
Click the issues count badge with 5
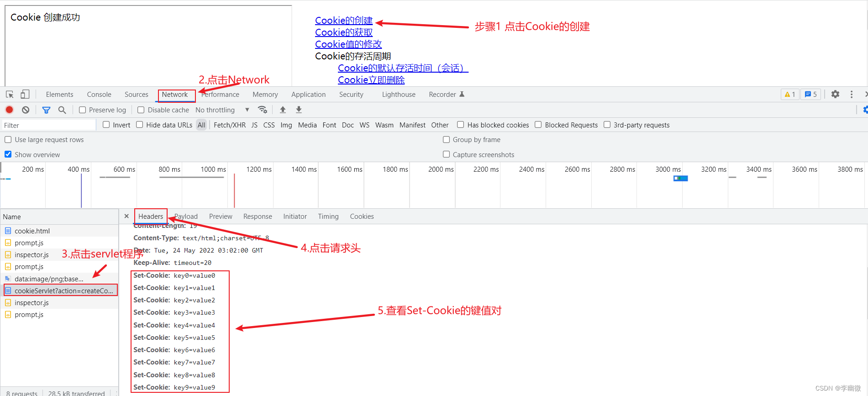click(x=811, y=94)
